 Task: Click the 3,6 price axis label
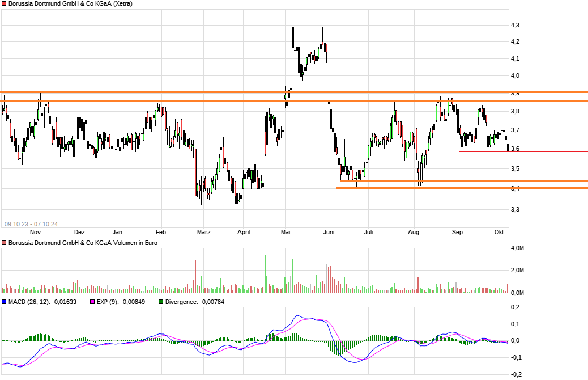[x=515, y=149]
